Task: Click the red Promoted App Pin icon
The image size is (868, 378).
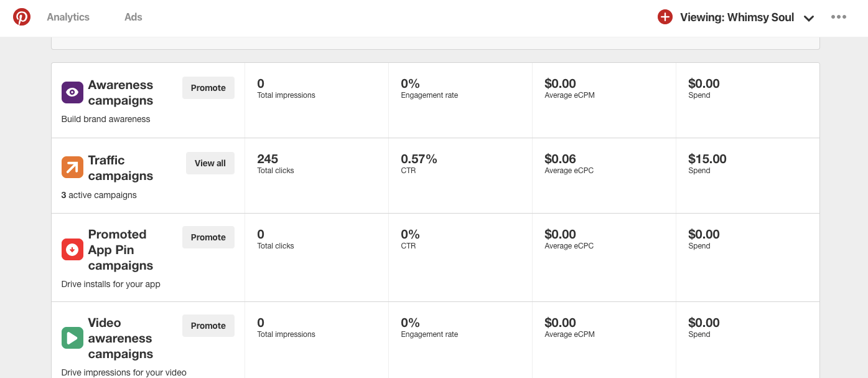Action: click(72, 250)
